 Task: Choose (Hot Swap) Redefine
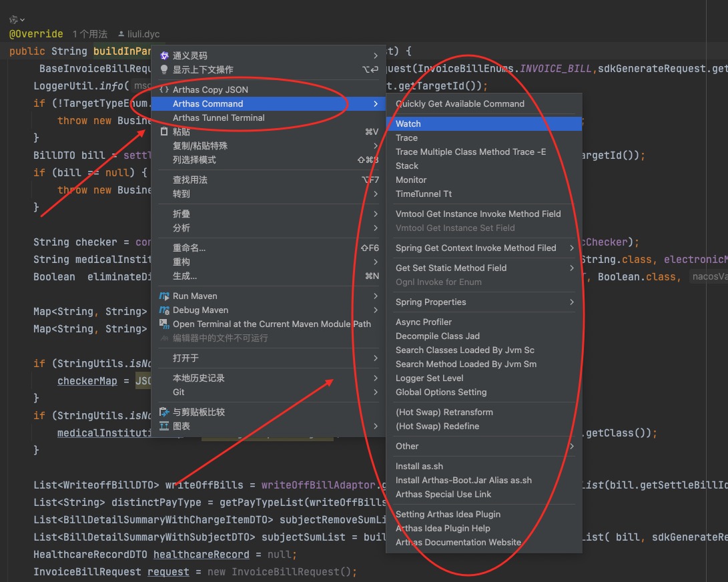pyautogui.click(x=484, y=426)
